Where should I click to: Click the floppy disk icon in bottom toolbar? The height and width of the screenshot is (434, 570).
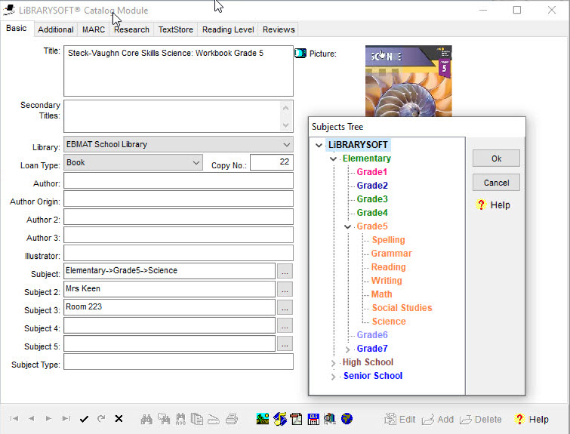tap(313, 419)
